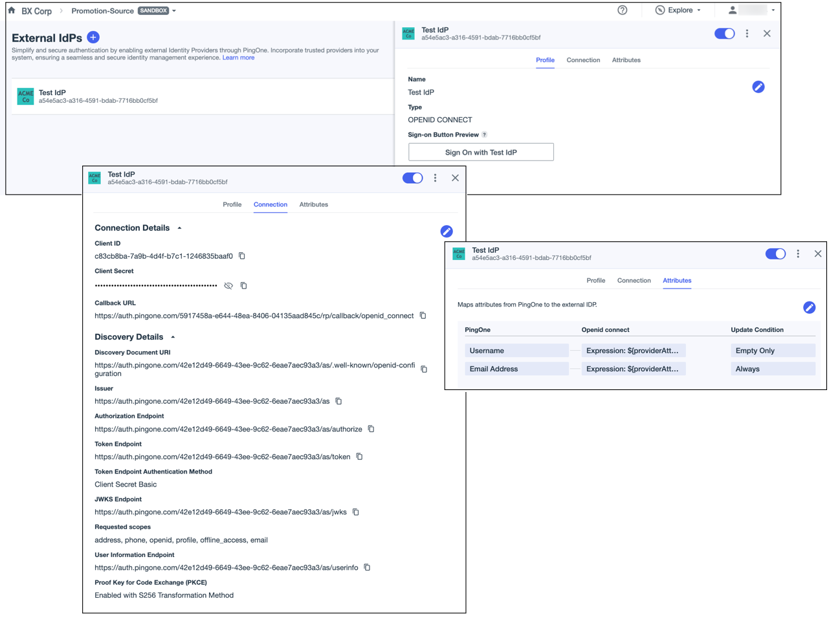Edit Connection details with the pencil icon
Viewport: 840px width, 621px height.
[447, 232]
